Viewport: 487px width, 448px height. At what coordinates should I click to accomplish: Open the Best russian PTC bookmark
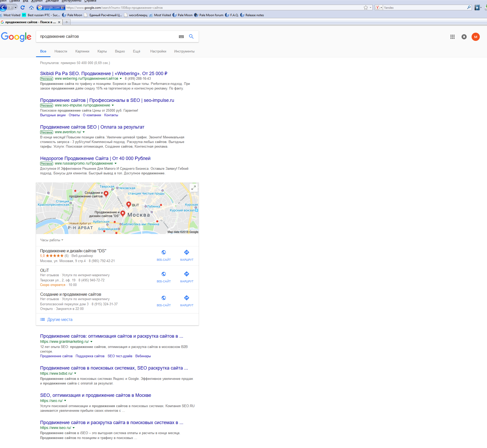tap(41, 15)
